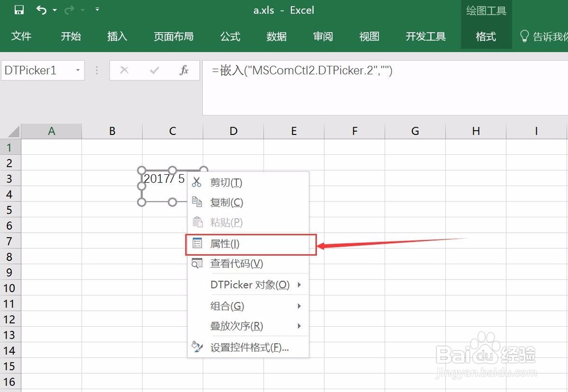The image size is (568, 392).
Task: Select column D header
Action: 233,131
